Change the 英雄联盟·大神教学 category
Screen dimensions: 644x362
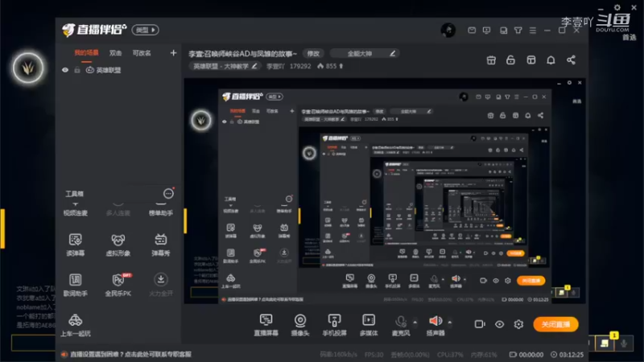(225, 66)
